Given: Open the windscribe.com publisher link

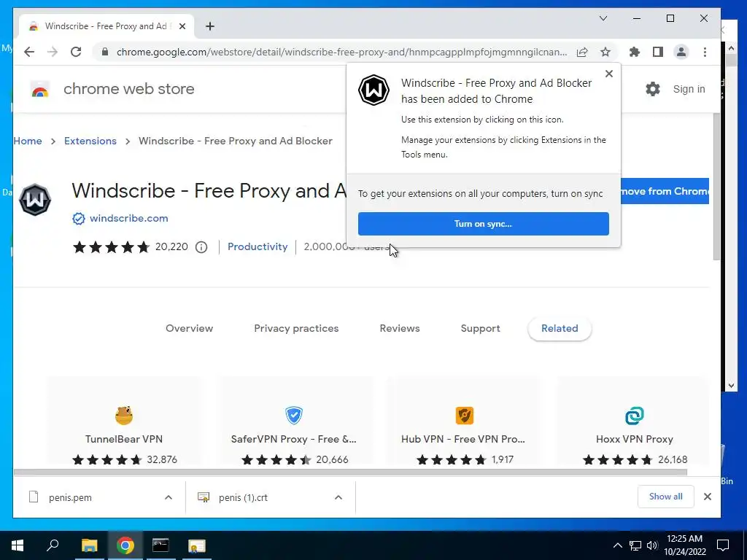Looking at the screenshot, I should click(x=128, y=218).
